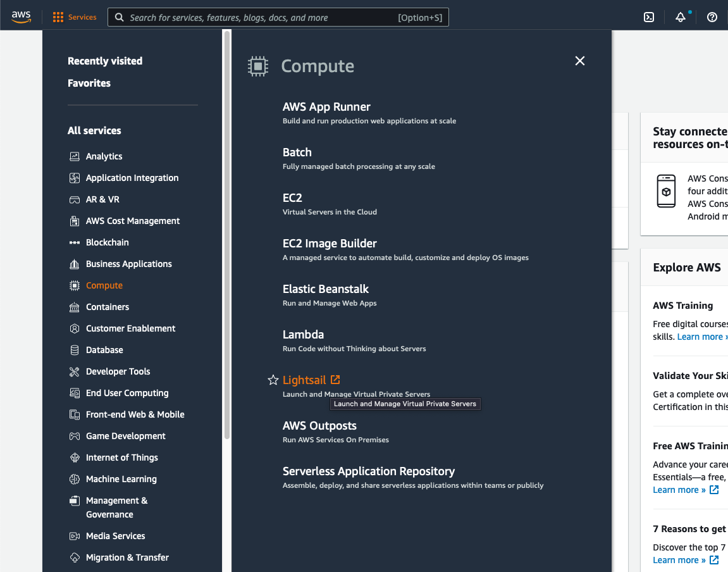Select Containers category
Image resolution: width=728 pixels, height=572 pixels.
[x=108, y=307]
